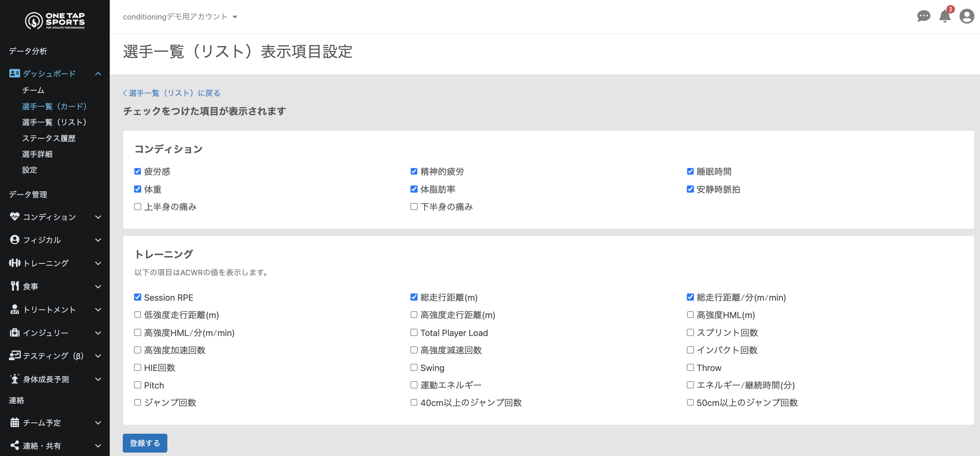Expand the トレーニング sidebar chevron
The height and width of the screenshot is (456, 980).
click(98, 263)
